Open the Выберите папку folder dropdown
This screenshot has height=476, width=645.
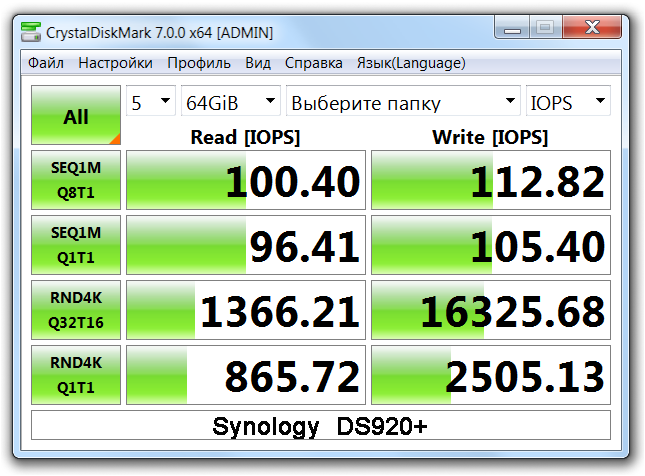[403, 101]
